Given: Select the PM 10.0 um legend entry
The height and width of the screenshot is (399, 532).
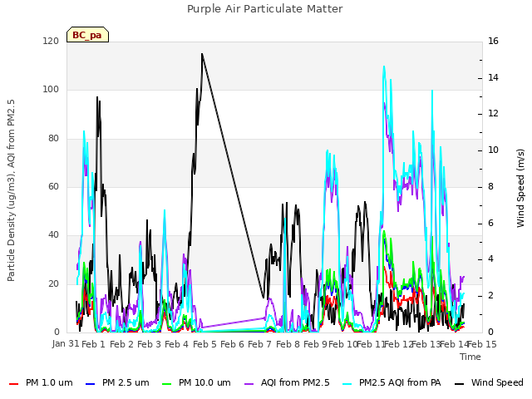Looking at the screenshot, I should 196,382.
